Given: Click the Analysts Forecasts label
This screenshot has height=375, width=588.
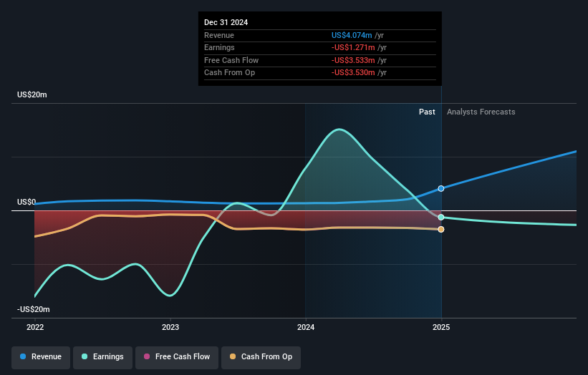Looking at the screenshot, I should pos(481,112).
